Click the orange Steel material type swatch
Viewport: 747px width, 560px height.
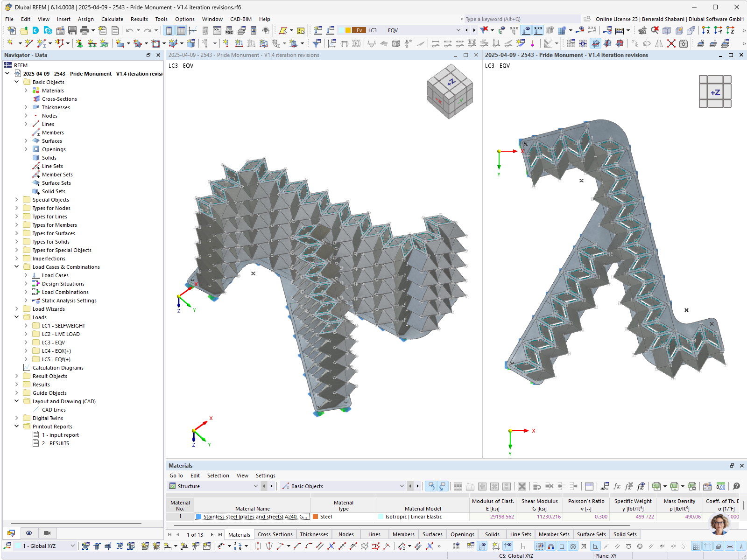316,517
